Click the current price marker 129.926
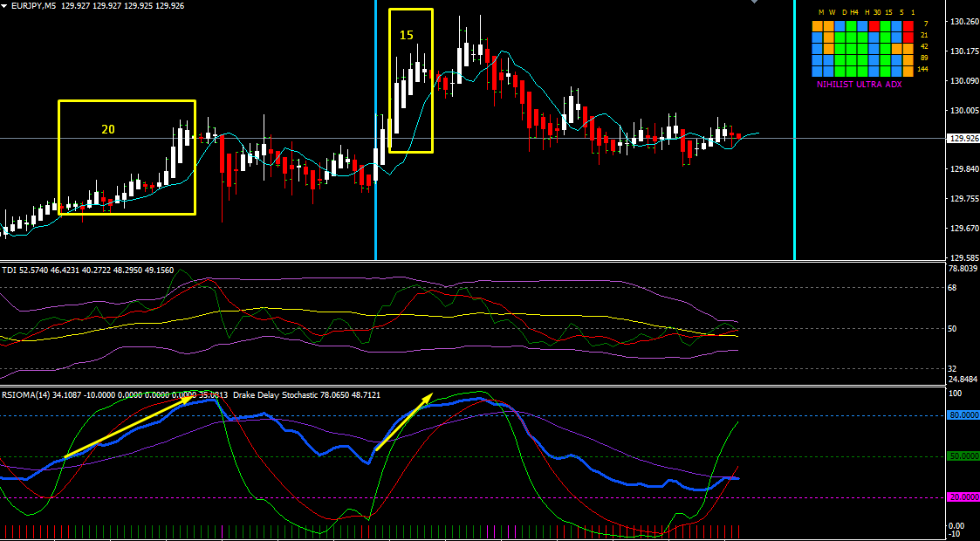Image resolution: width=980 pixels, height=541 pixels. pyautogui.click(x=963, y=138)
